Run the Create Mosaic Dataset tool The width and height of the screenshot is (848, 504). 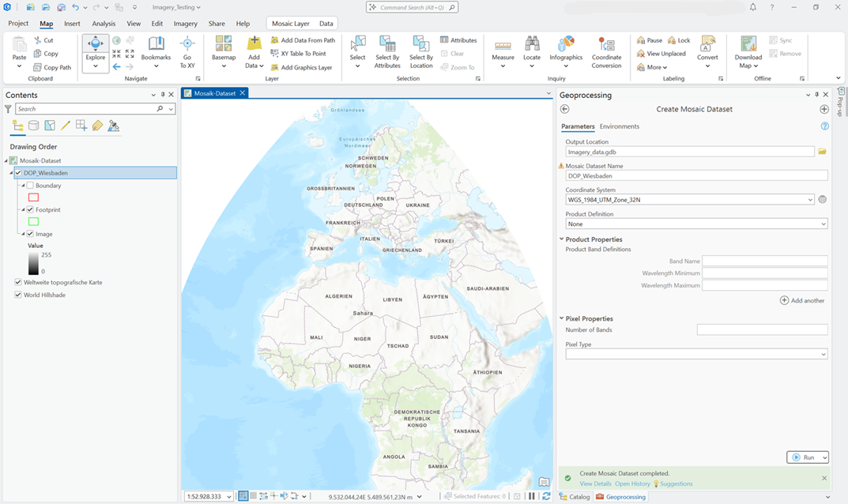pos(804,457)
